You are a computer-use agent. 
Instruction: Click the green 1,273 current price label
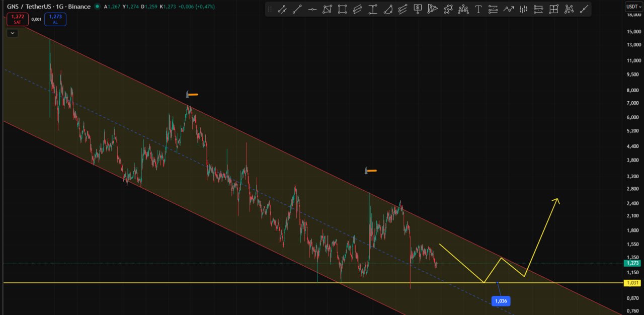point(632,263)
